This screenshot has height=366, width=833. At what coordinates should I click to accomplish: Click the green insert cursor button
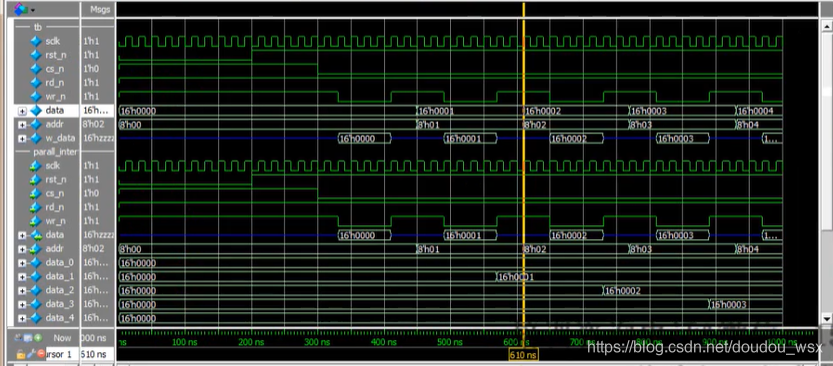pos(38,337)
